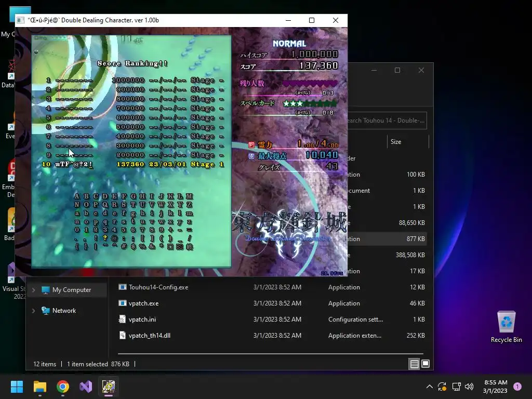The width and height of the screenshot is (532, 399).
Task: Expand the My Computer tree node
Action: (34, 290)
